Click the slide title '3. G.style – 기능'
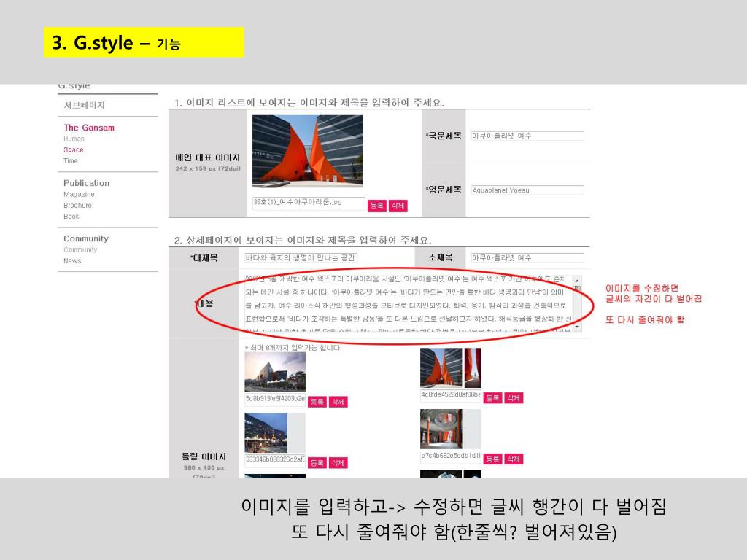This screenshot has width=747, height=560. 116,43
